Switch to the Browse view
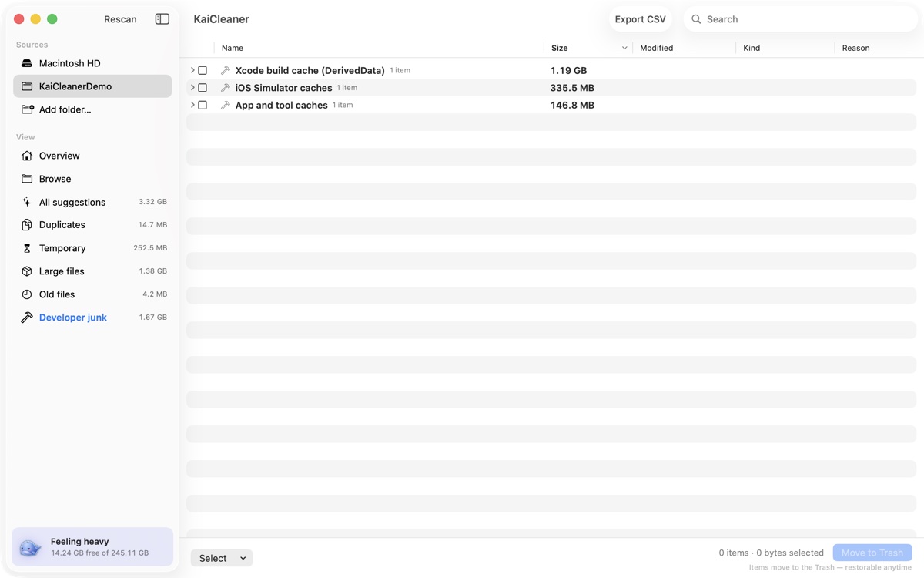Viewport: 924px width, 578px height. pyautogui.click(x=92, y=179)
